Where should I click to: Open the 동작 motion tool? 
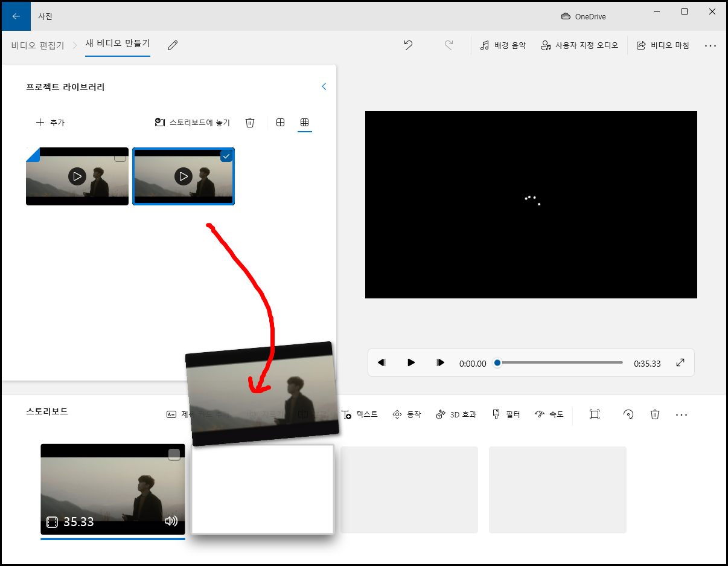[407, 414]
